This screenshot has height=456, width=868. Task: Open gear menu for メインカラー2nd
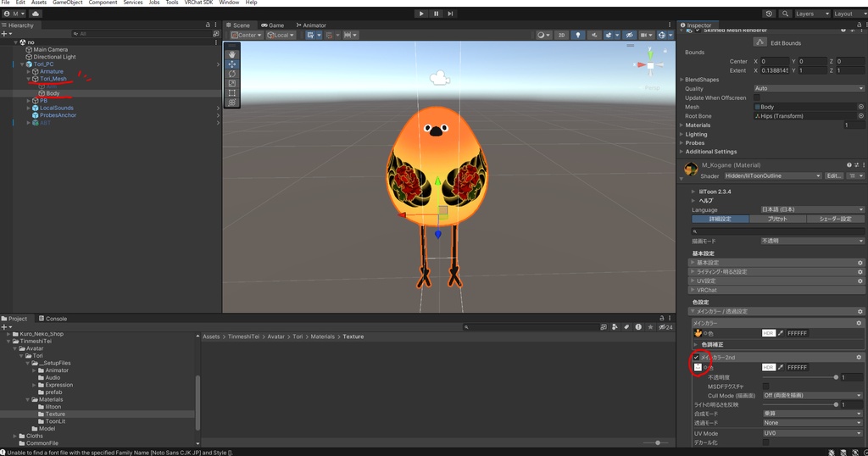pos(859,358)
